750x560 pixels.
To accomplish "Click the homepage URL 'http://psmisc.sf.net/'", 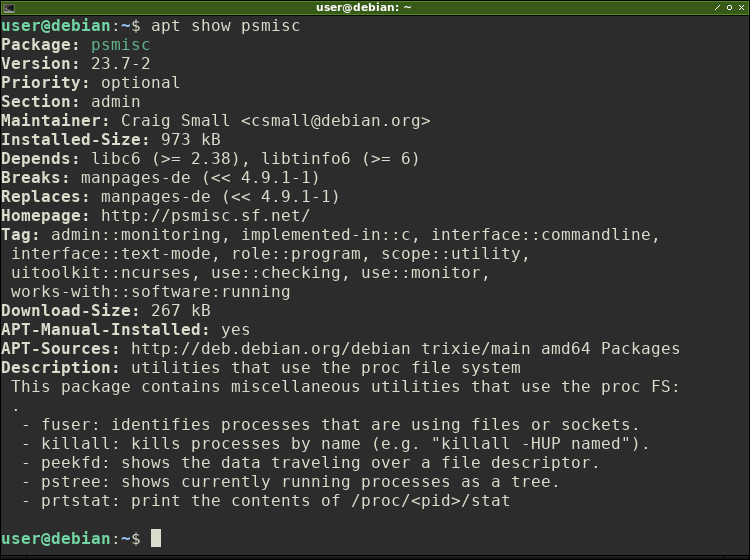I will coord(206,216).
